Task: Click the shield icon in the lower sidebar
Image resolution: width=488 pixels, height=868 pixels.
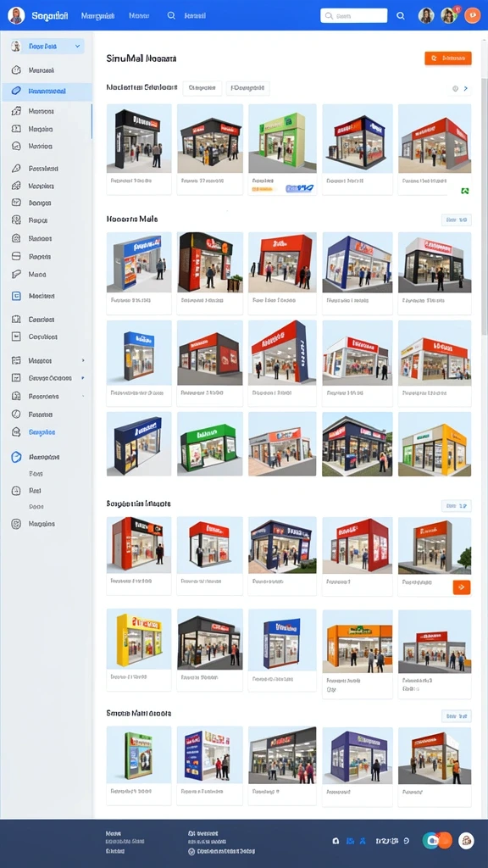Action: pyautogui.click(x=16, y=457)
